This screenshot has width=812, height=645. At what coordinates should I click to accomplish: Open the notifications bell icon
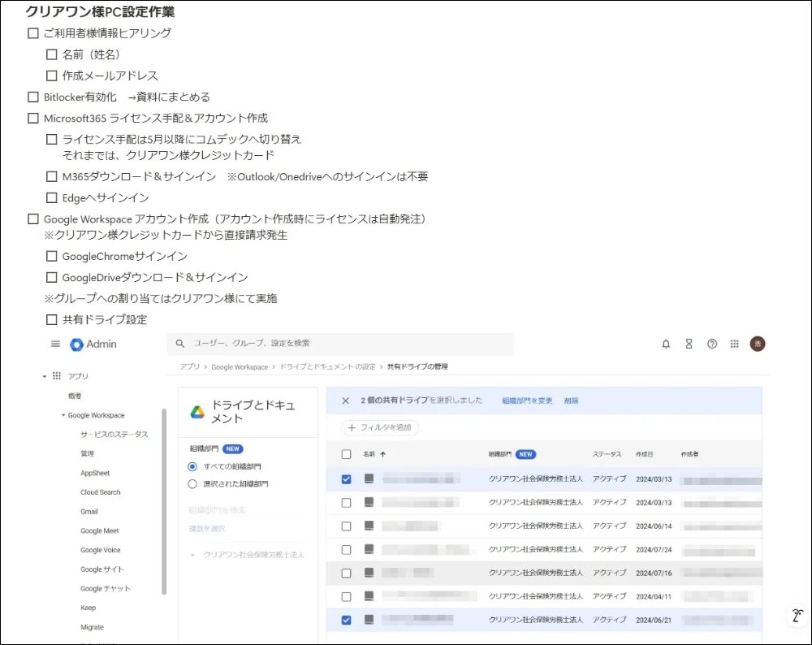tap(666, 344)
